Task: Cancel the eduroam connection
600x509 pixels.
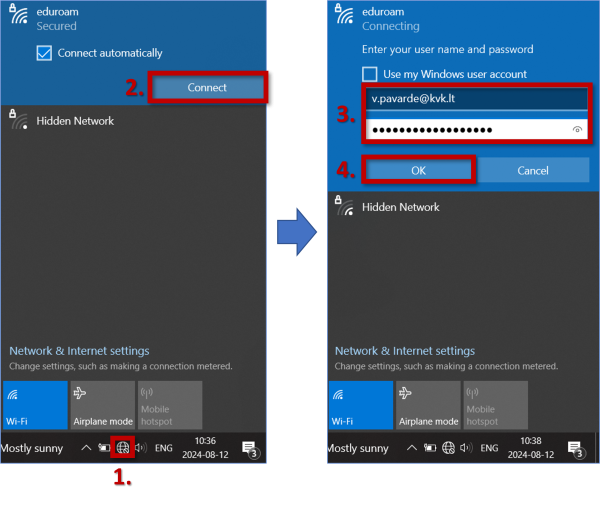Action: point(533,171)
